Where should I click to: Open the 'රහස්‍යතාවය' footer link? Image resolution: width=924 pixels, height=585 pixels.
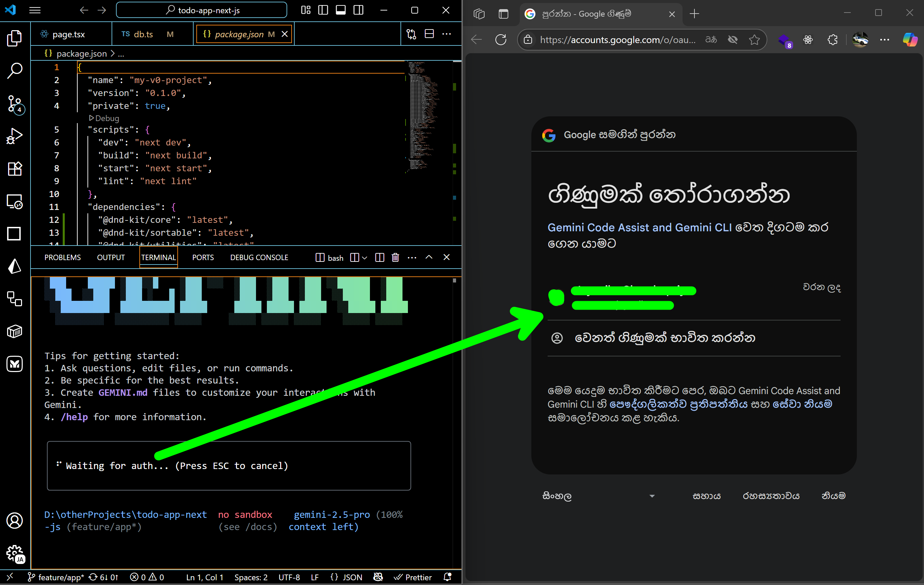771,496
